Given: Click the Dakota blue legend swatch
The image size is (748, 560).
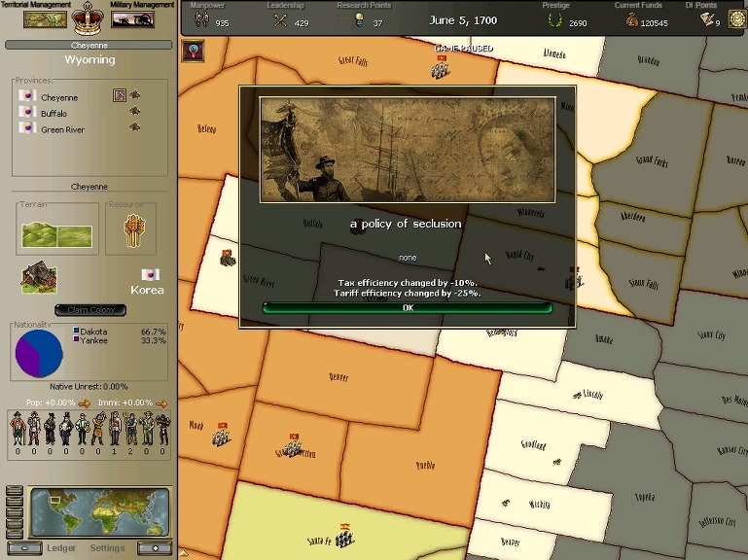Looking at the screenshot, I should (x=76, y=330).
